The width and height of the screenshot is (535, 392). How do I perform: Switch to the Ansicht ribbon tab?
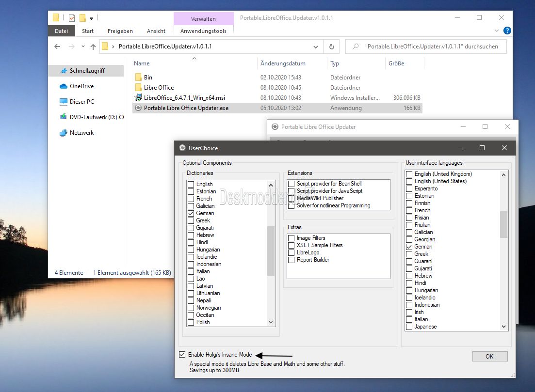pyautogui.click(x=156, y=31)
